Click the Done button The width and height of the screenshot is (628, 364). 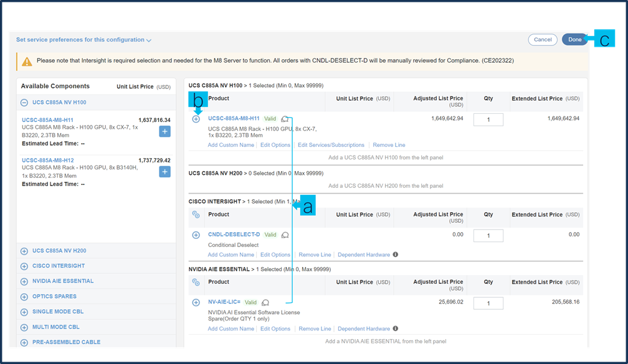point(574,40)
